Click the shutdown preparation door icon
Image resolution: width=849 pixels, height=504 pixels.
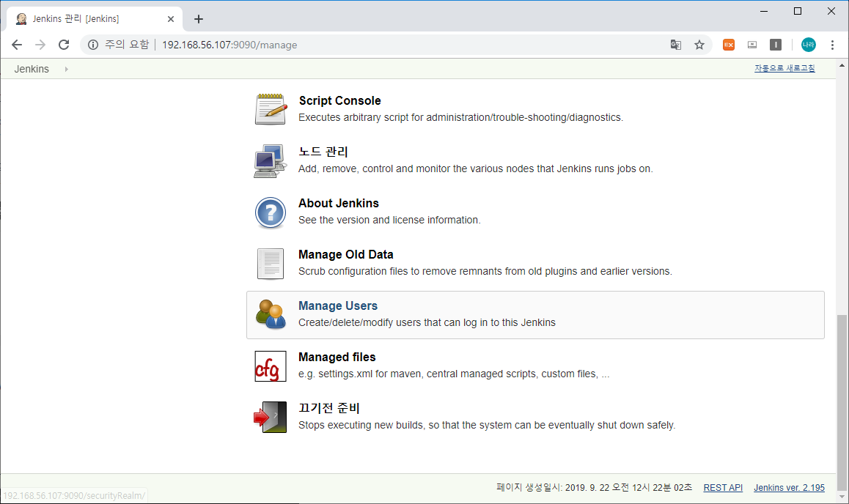coord(271,417)
